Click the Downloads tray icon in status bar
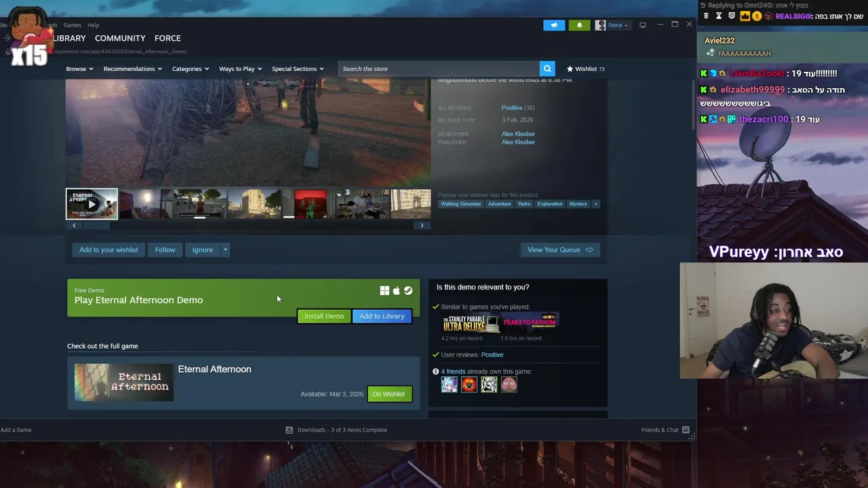 pos(290,430)
